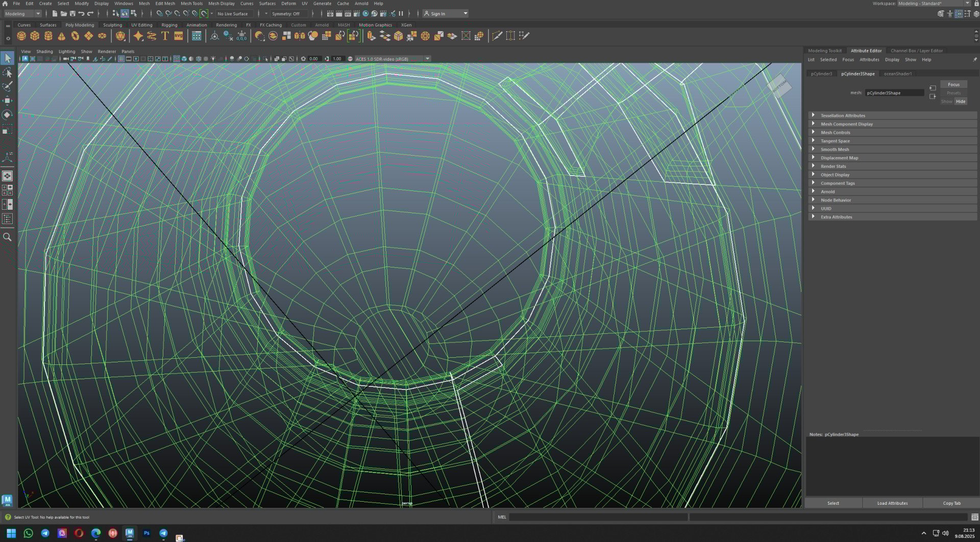
Task: Create a polygon sphere from the shelf
Action: coord(21,36)
